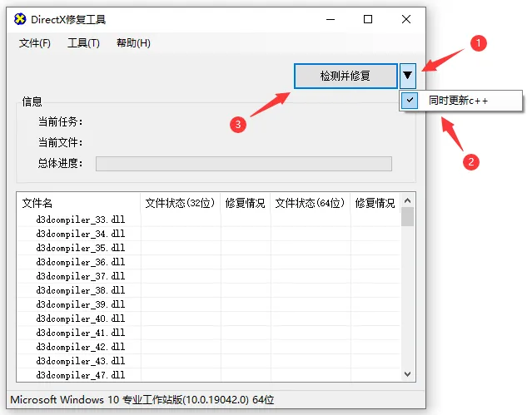Select row d3dcompiler_37.dll
The width and height of the screenshot is (532, 415).
(209, 276)
